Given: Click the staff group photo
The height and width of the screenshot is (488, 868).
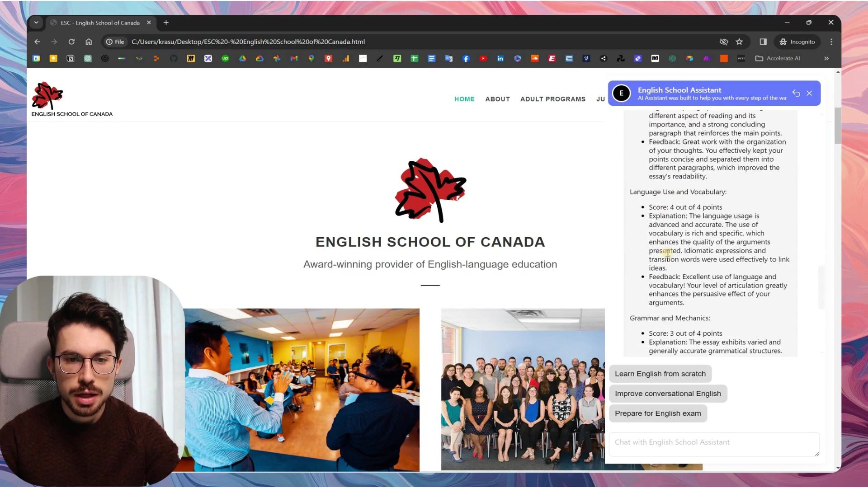Looking at the screenshot, I should (523, 389).
